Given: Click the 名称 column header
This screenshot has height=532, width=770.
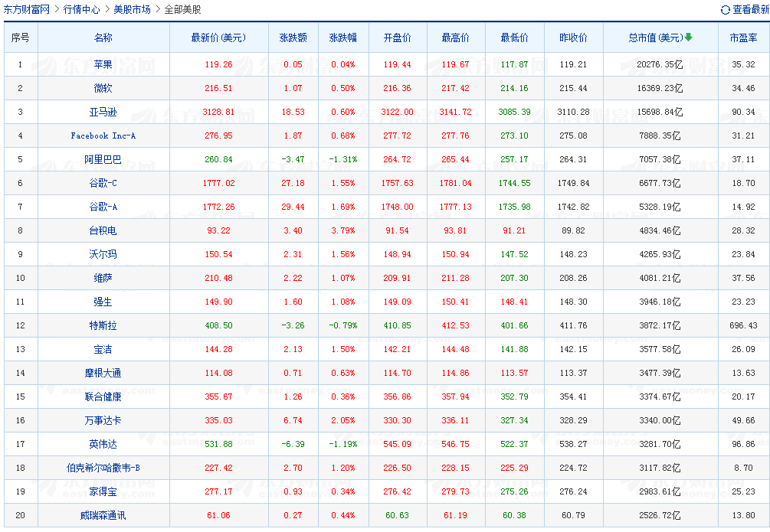Looking at the screenshot, I should (x=103, y=38).
